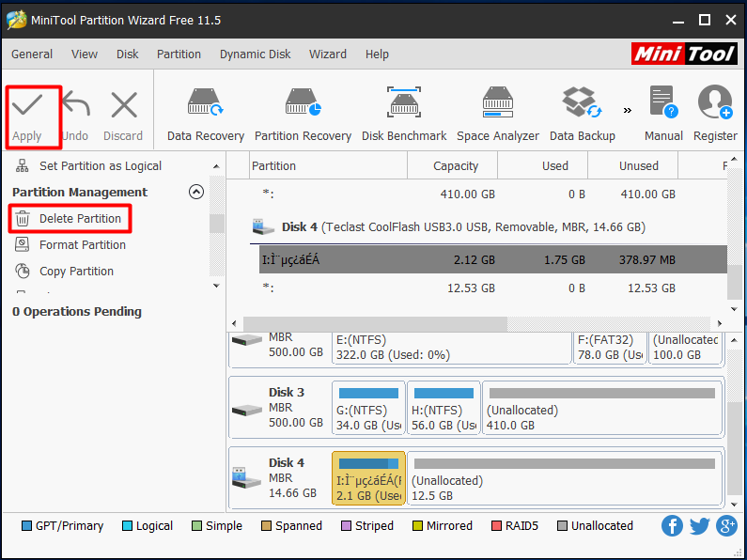Open the General menu
747x560 pixels.
click(x=32, y=54)
